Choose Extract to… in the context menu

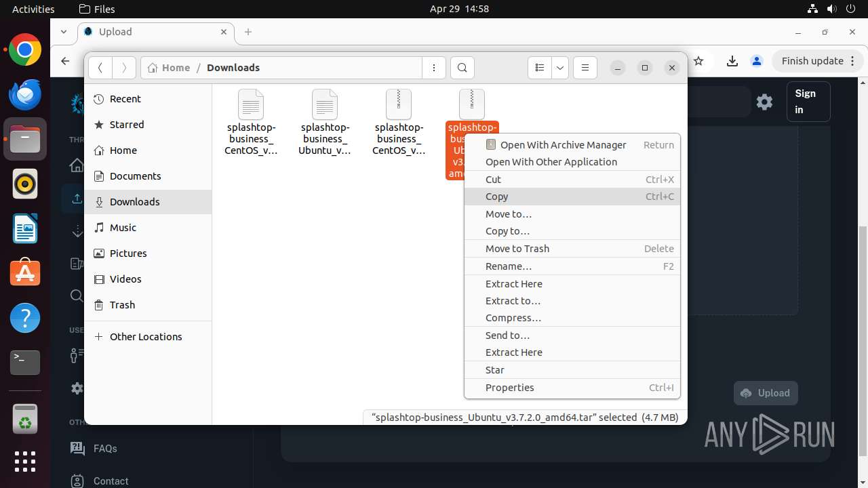[572, 301]
